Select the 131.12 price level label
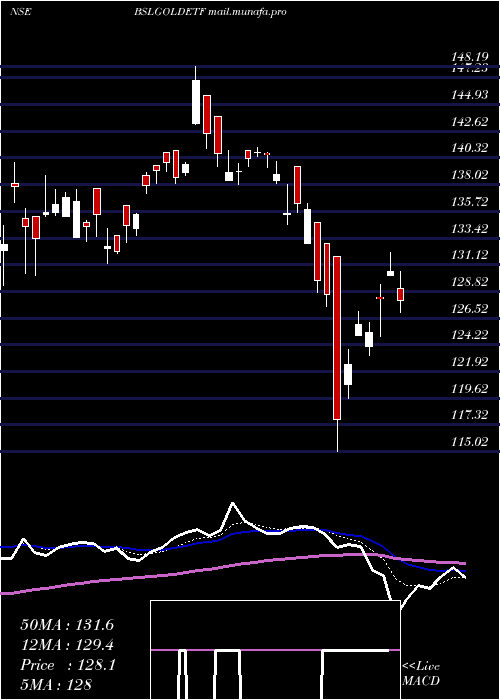 469,255
